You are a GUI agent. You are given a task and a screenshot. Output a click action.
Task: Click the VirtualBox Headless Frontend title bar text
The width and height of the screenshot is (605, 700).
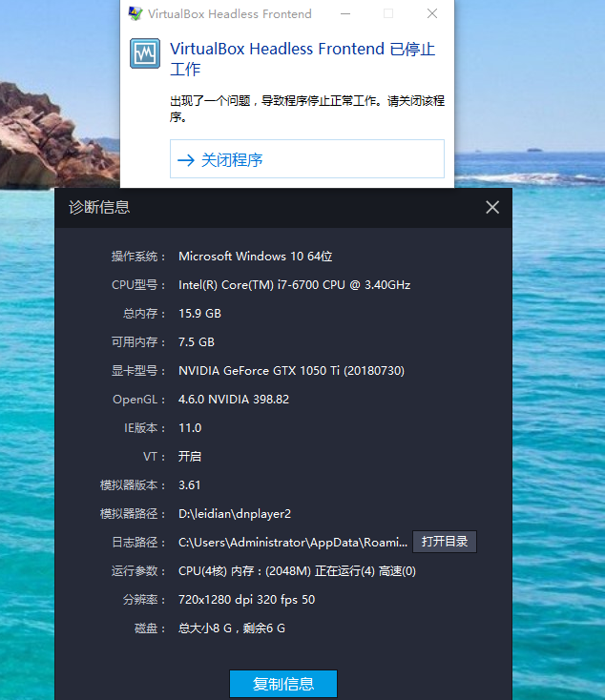230,14
